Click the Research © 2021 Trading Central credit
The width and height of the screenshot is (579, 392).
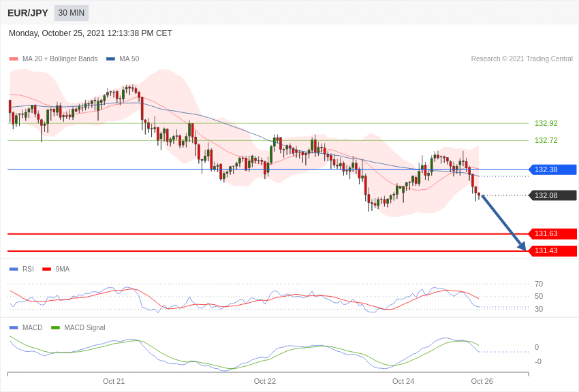pyautogui.click(x=522, y=59)
